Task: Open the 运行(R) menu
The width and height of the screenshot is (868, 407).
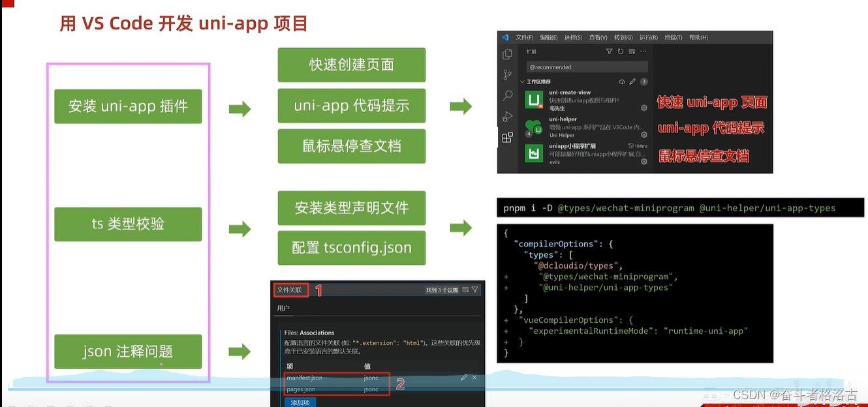Action: click(649, 37)
